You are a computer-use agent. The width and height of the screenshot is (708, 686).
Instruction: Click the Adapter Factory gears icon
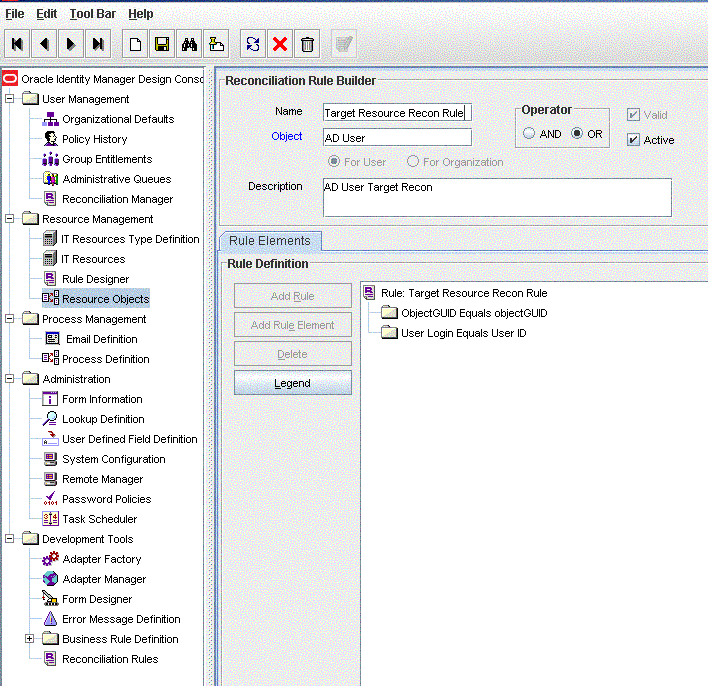51,559
